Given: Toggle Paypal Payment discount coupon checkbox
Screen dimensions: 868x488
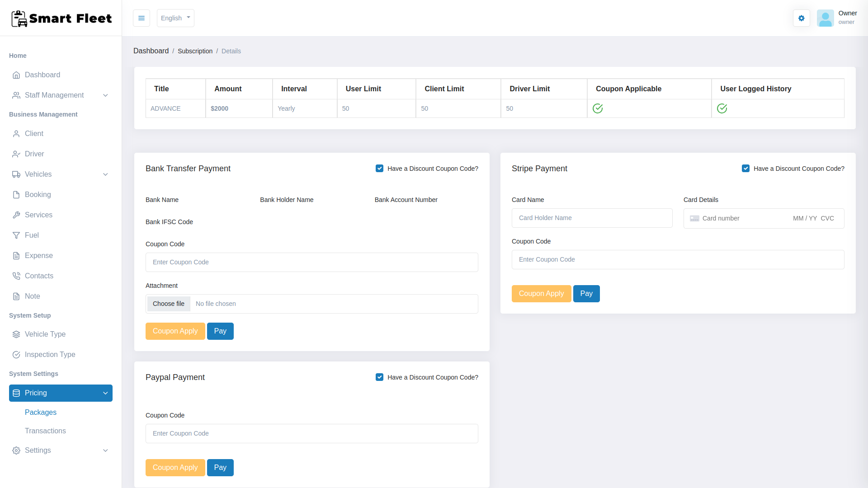Looking at the screenshot, I should (379, 377).
